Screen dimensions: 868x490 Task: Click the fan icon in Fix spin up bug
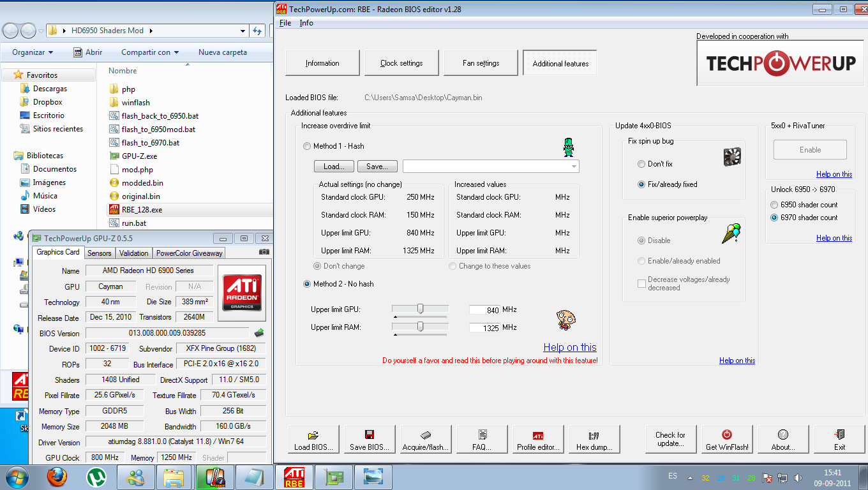tap(731, 158)
